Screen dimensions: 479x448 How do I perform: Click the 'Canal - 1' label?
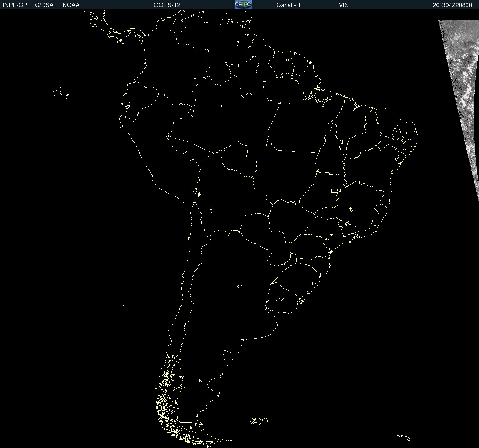(x=289, y=5)
